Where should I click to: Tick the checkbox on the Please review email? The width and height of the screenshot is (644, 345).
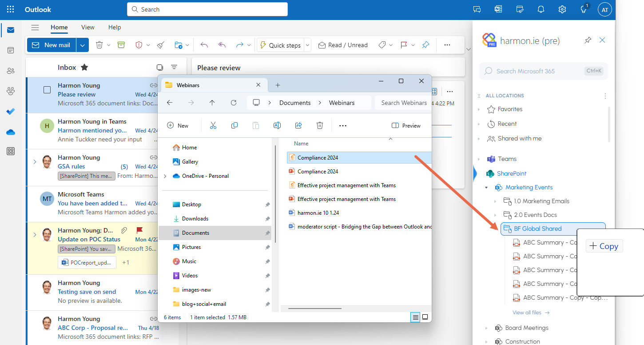point(47,90)
